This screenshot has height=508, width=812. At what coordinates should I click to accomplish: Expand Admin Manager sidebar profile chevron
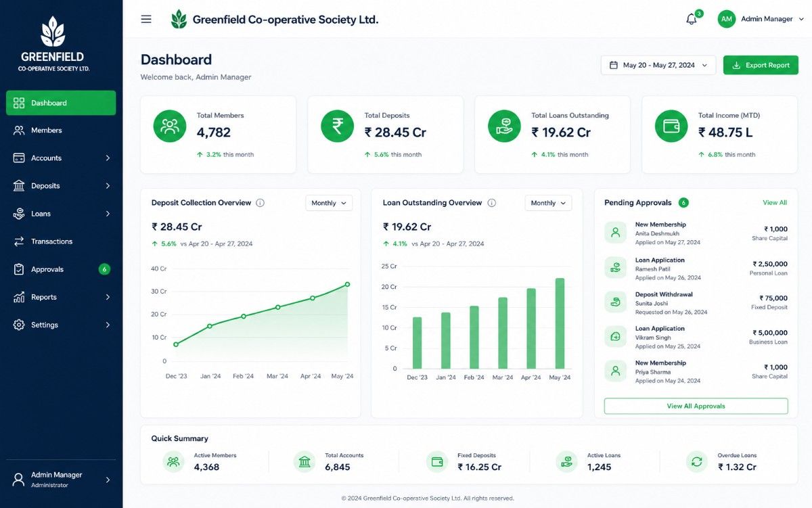[108, 480]
